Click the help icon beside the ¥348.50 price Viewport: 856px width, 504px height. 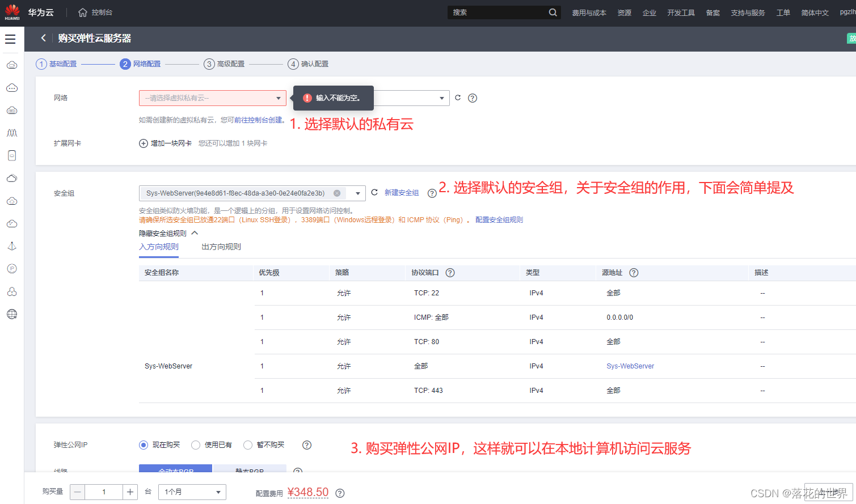340,493
